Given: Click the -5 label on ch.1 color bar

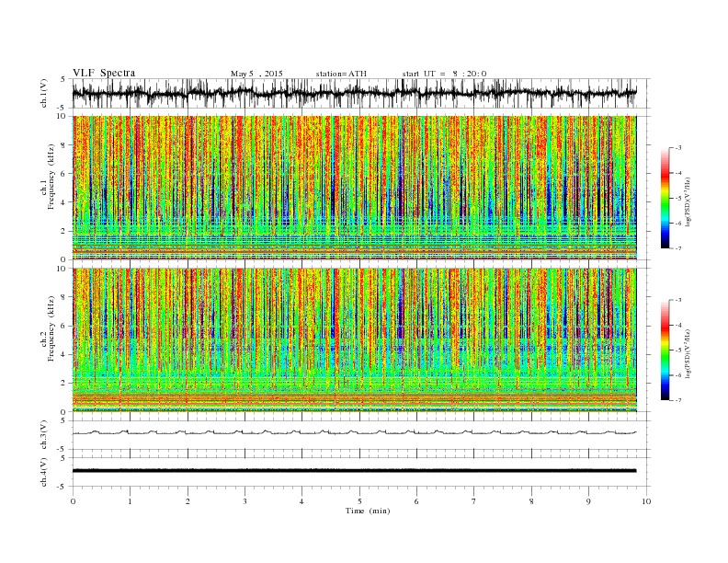Looking at the screenshot, I should 678,198.
